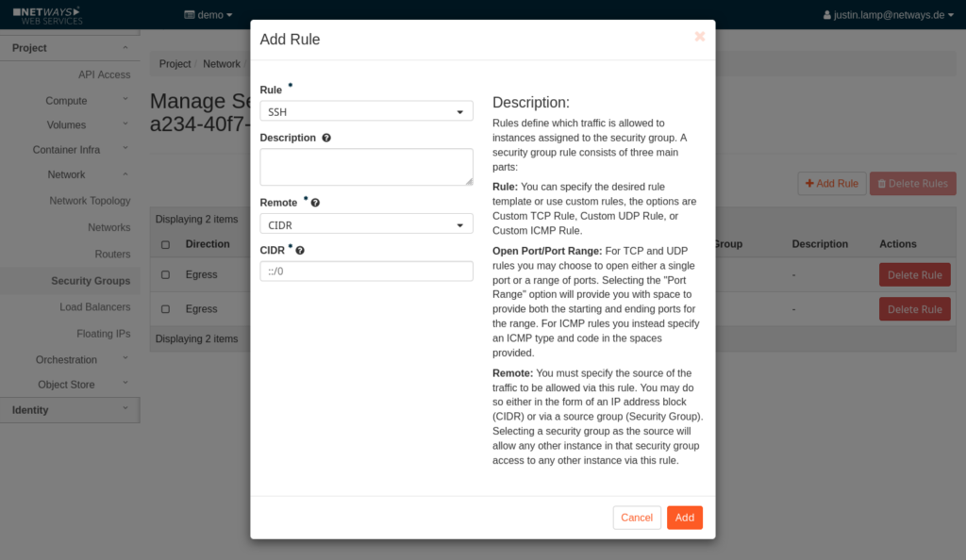Screen dimensions: 966x560
Task: Select Floating IPs in the sidebar
Action: (103, 334)
